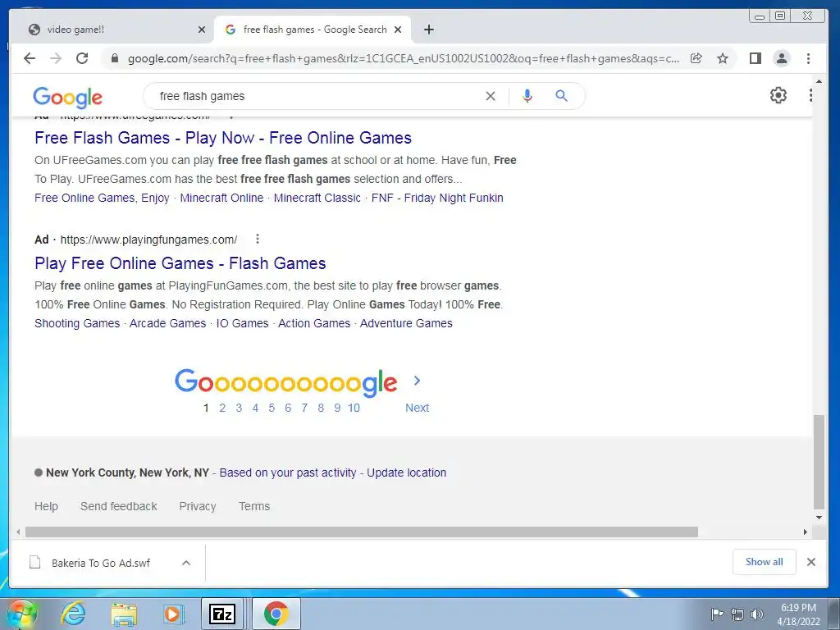840x630 pixels.
Task: Clear the search box text
Action: pos(491,96)
